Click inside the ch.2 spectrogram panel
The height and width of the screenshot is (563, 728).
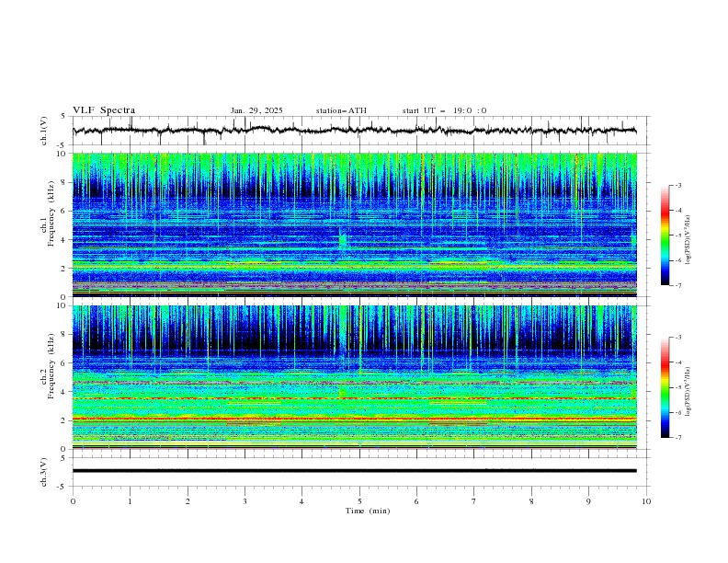(354, 377)
